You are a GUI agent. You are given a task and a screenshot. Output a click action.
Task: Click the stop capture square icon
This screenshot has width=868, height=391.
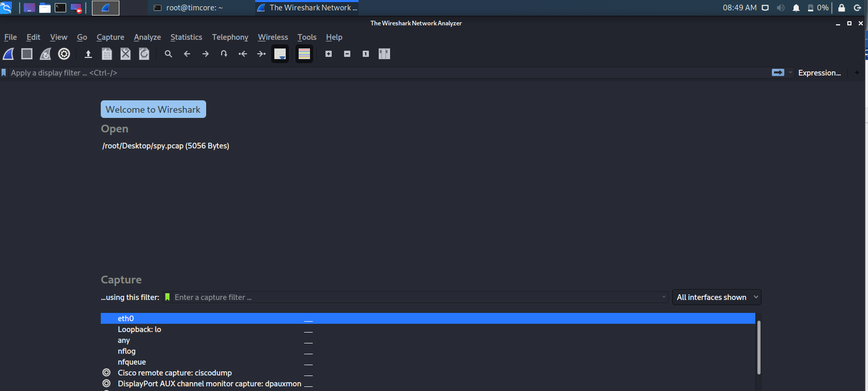tap(27, 54)
